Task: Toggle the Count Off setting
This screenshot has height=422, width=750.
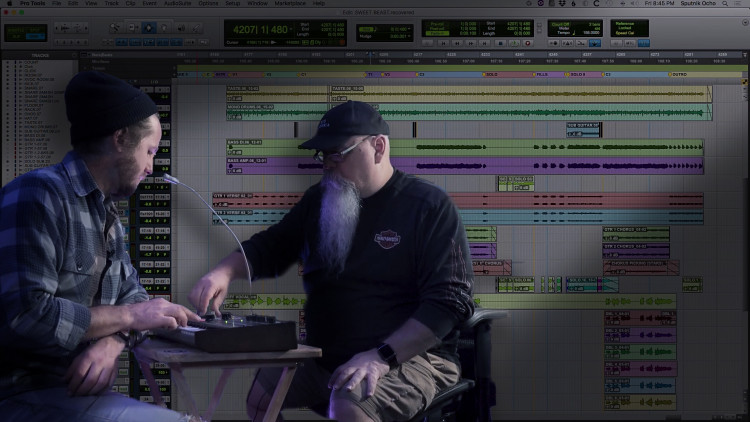Action: coord(561,23)
